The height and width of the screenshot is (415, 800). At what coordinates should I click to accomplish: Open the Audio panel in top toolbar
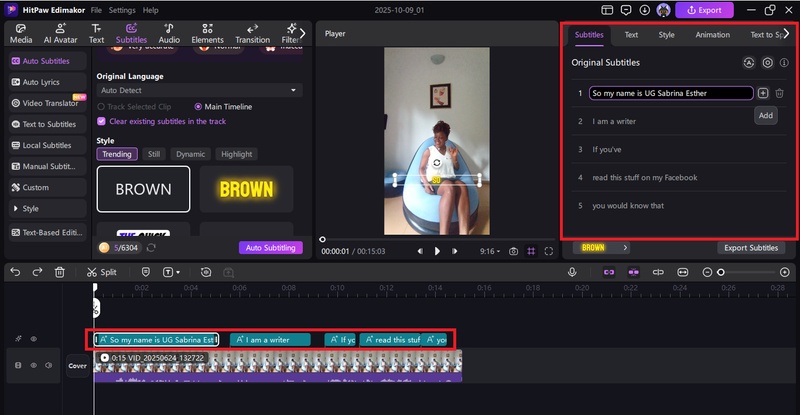[169, 33]
